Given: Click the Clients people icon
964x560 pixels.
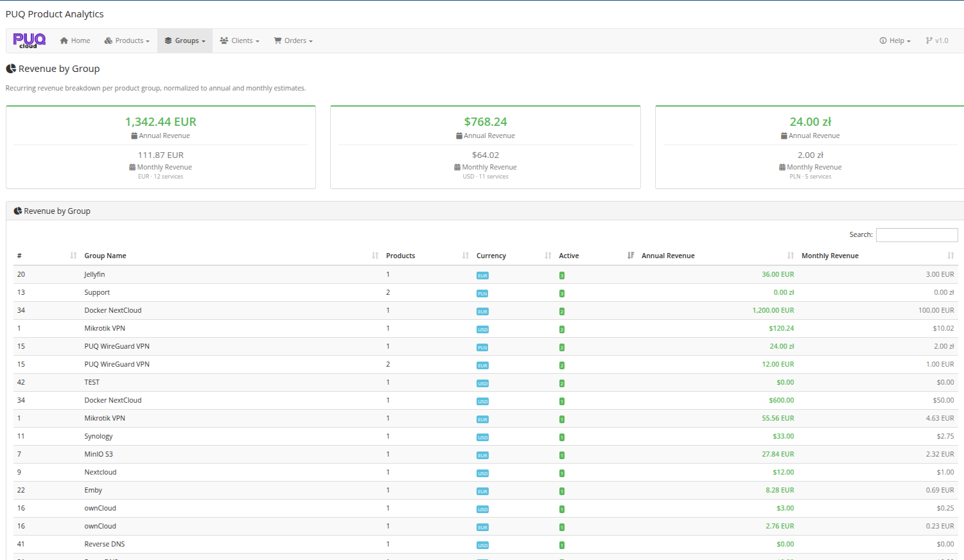Looking at the screenshot, I should click(223, 40).
